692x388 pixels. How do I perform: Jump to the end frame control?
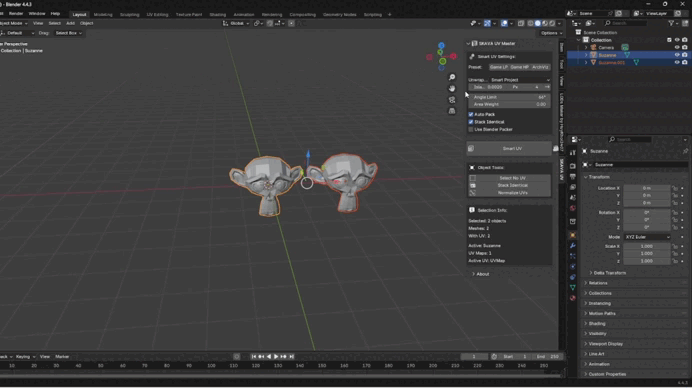click(291, 356)
